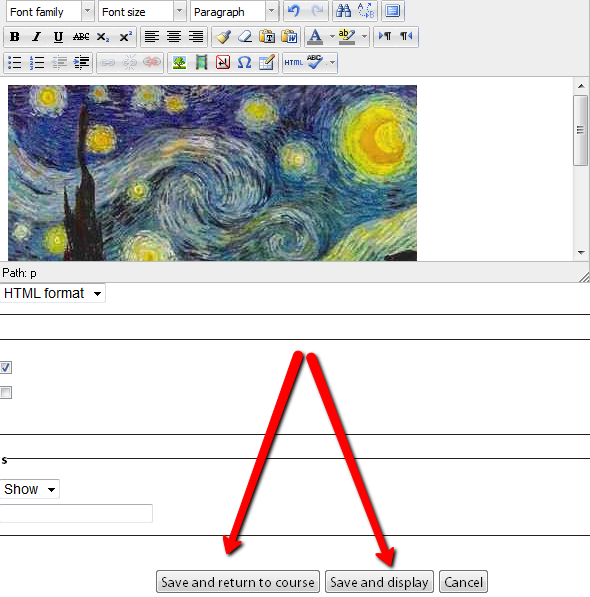
Task: Remove formatting with eraser icon
Action: (245, 37)
